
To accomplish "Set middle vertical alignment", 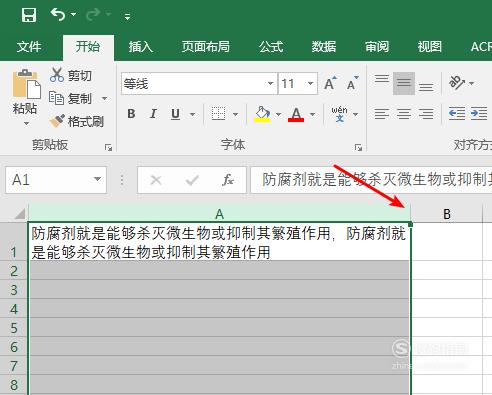I will pyautogui.click(x=404, y=83).
